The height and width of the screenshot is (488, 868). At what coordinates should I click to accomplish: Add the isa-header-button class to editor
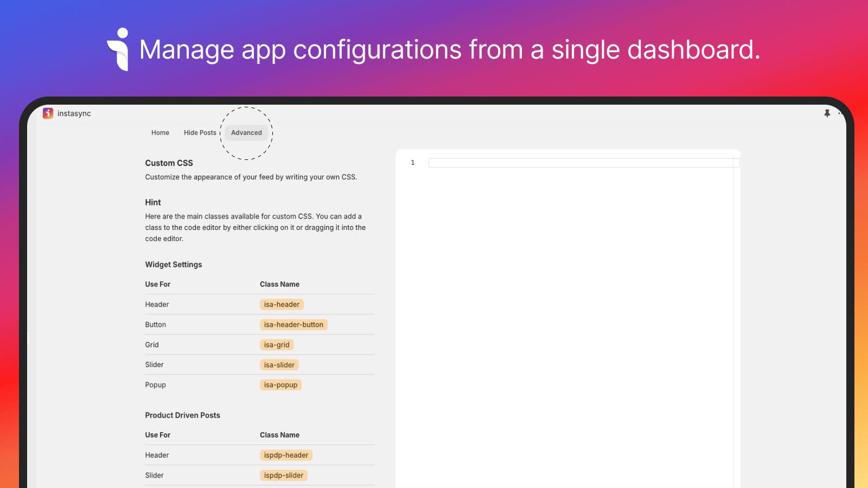293,325
